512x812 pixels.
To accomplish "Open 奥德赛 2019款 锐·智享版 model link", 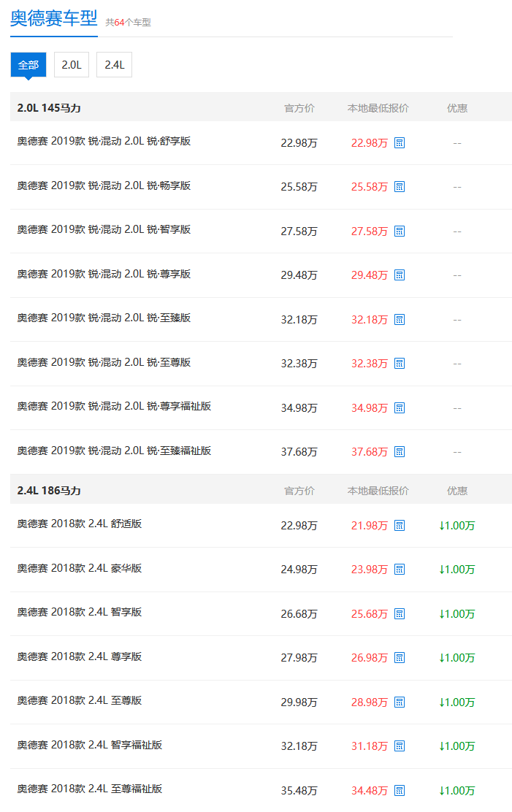I will click(104, 229).
